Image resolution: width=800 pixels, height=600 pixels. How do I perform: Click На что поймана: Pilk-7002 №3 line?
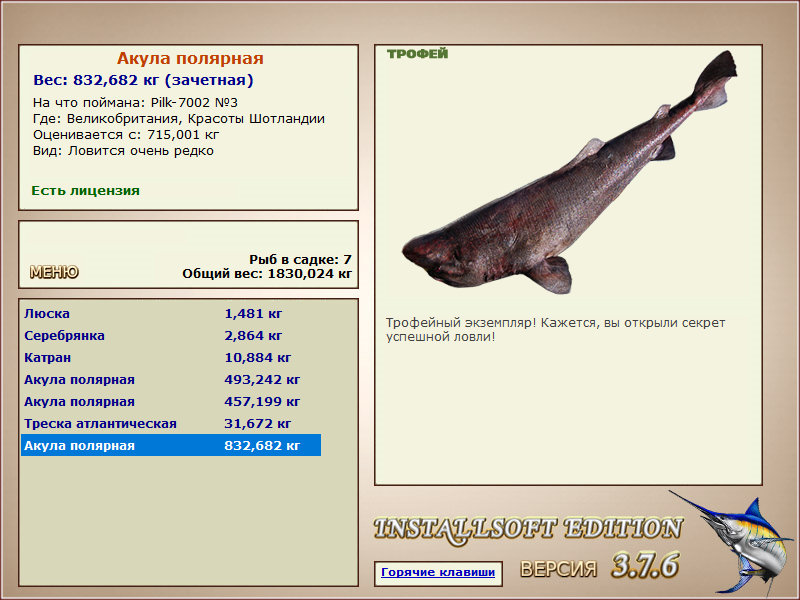135,103
